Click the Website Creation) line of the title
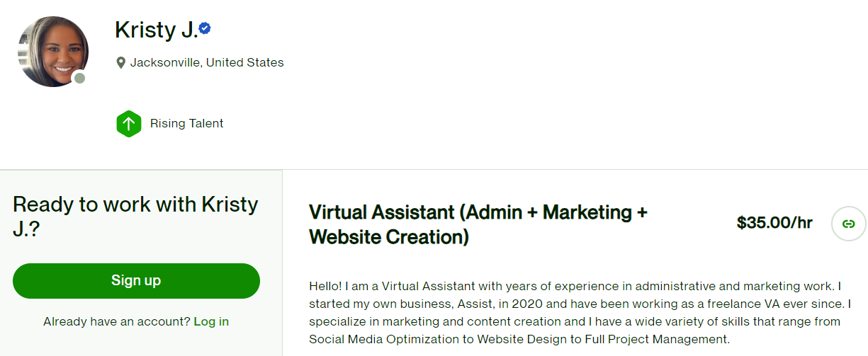868x356 pixels. 388,237
